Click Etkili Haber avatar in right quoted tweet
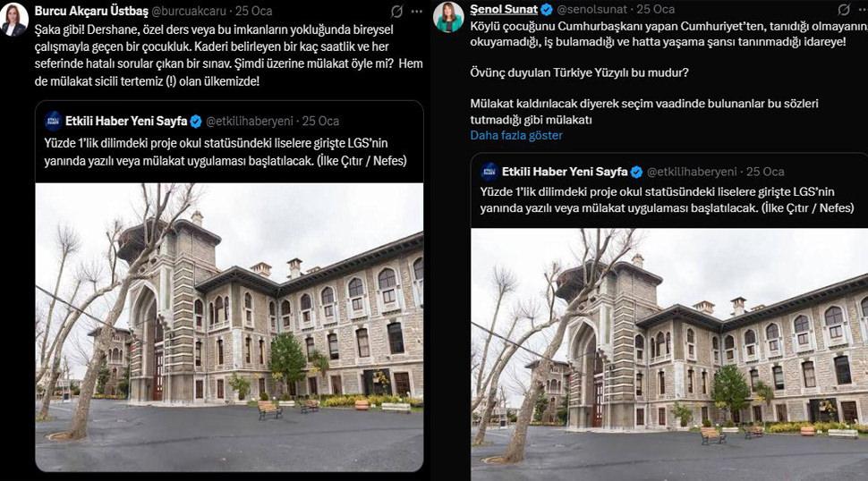This screenshot has width=868, height=481. (x=489, y=172)
